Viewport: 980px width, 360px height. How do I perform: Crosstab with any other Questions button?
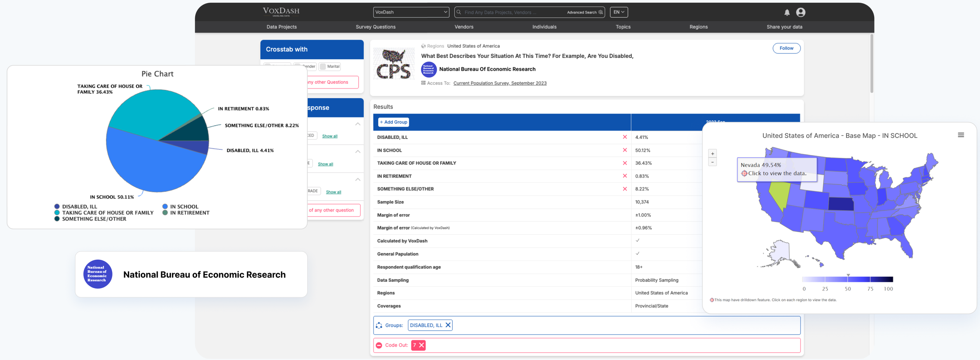(x=332, y=82)
